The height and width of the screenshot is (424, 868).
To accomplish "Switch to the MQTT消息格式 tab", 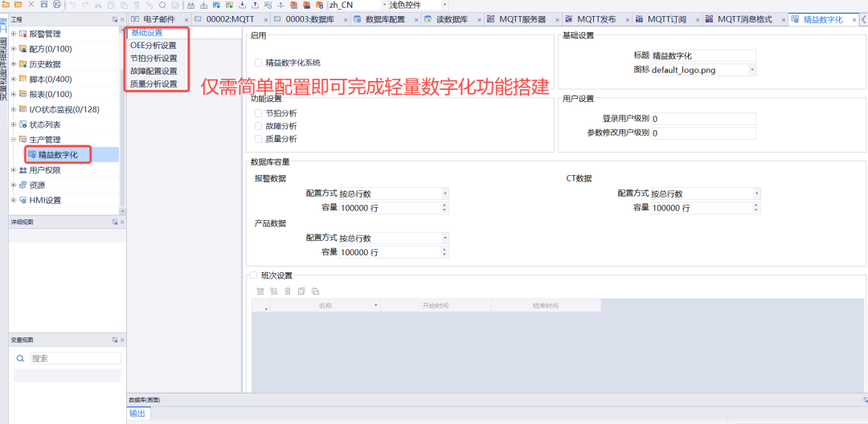I will 744,19.
